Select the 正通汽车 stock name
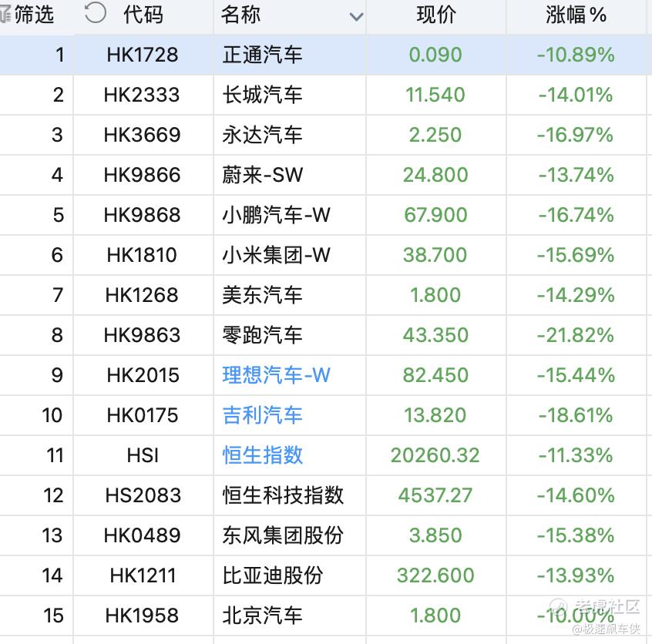The width and height of the screenshot is (652, 644). tap(262, 55)
